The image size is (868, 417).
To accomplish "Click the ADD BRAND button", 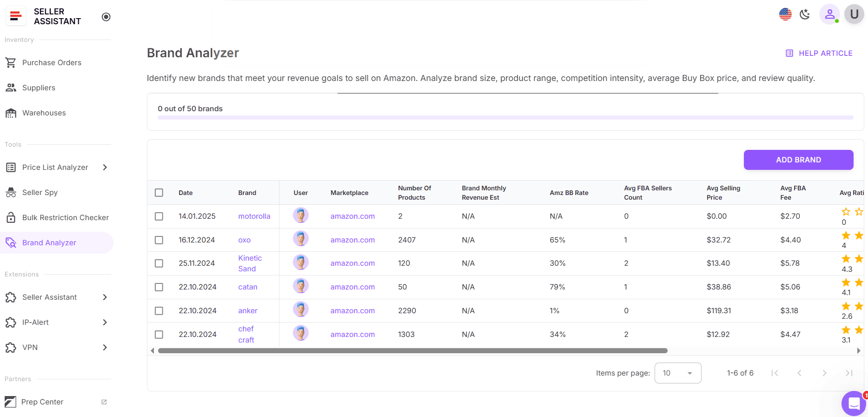I will [x=798, y=160].
